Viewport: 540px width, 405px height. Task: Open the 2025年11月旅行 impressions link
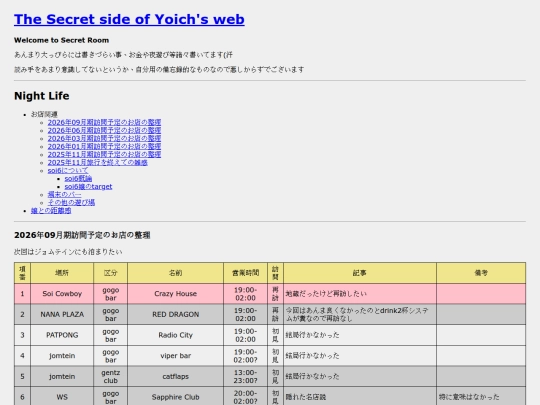point(97,162)
